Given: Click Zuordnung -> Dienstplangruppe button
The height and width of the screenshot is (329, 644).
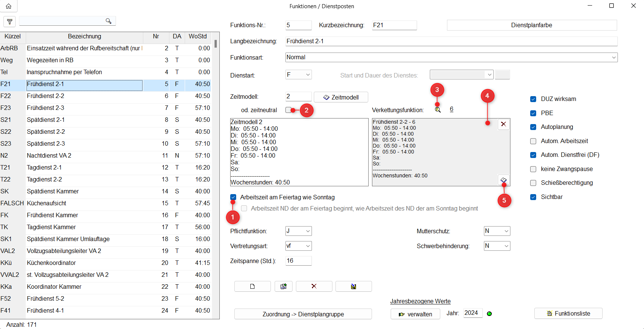Looking at the screenshot, I should pos(303,314).
